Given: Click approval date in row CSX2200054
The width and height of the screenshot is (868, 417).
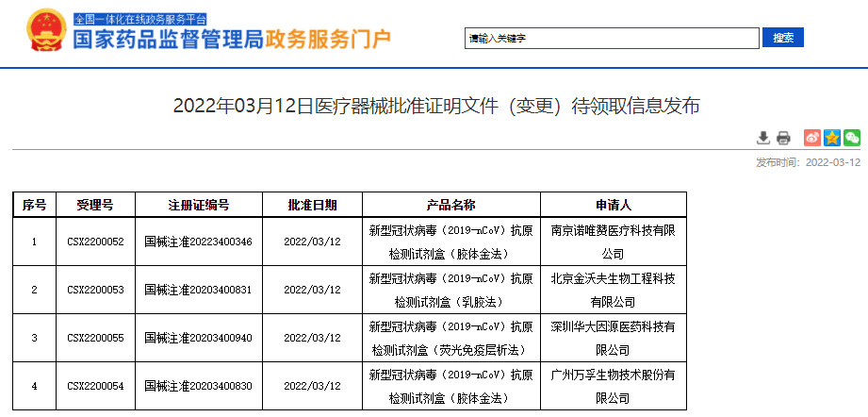Looking at the screenshot, I should (312, 386).
